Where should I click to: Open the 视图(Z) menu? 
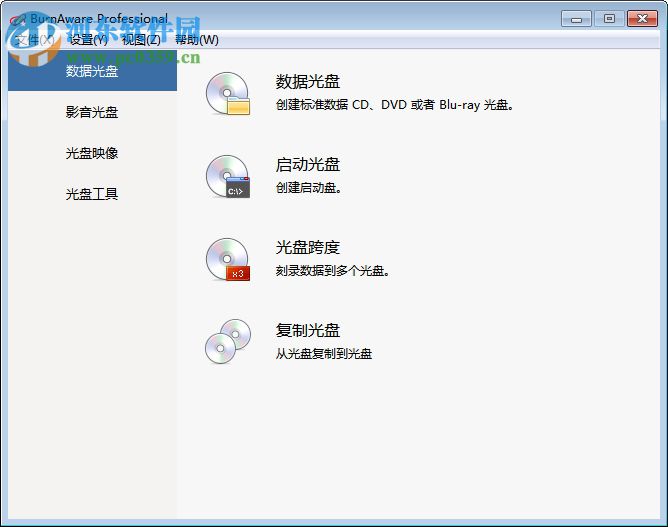(141, 40)
